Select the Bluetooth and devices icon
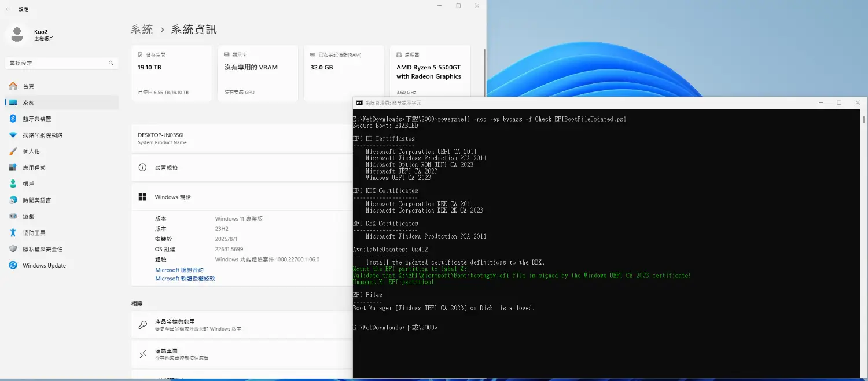 point(13,118)
